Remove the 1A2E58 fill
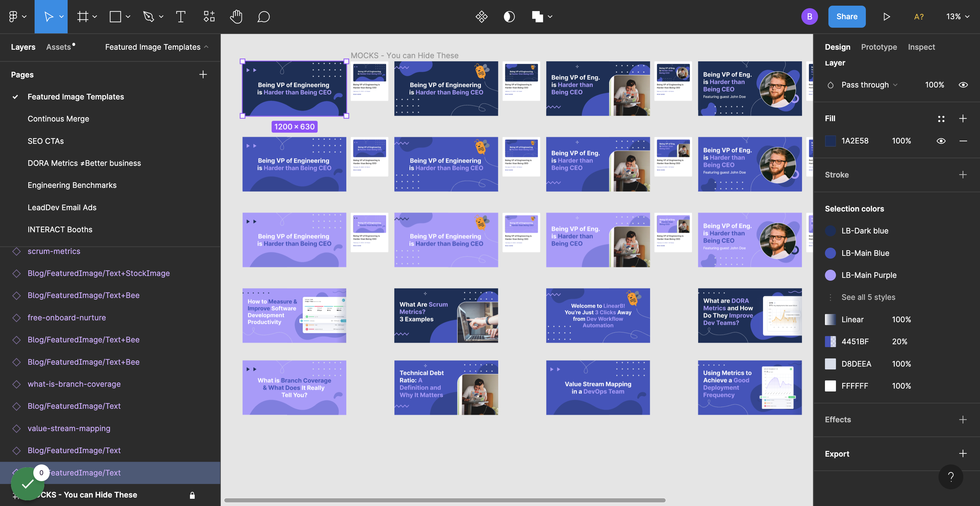 963,141
